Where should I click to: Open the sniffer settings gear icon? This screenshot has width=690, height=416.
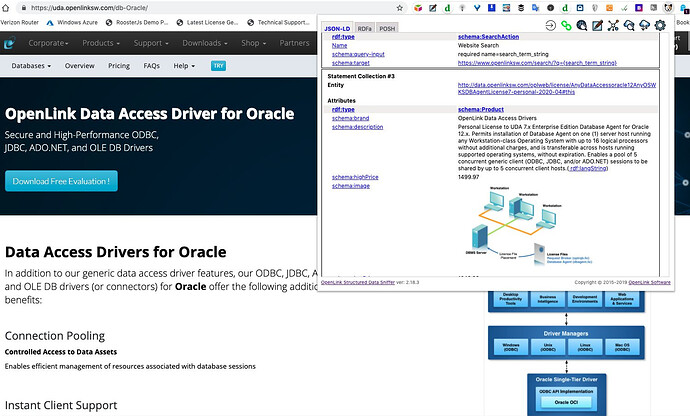pyautogui.click(x=660, y=26)
